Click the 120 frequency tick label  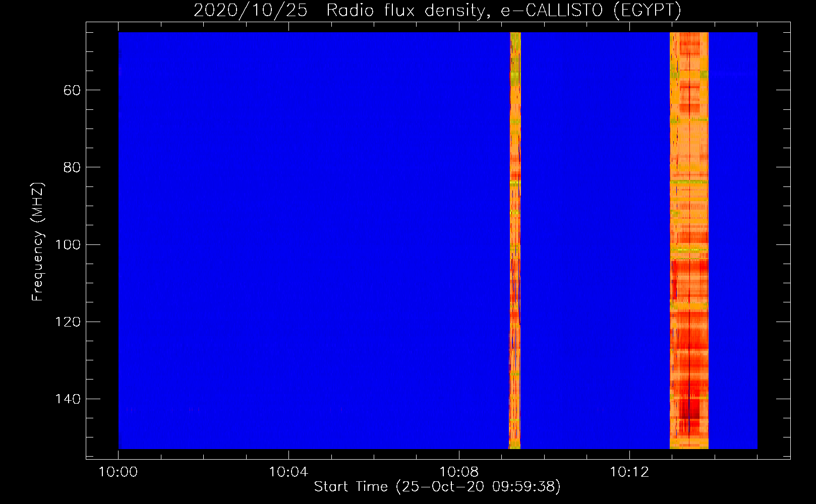pos(68,322)
